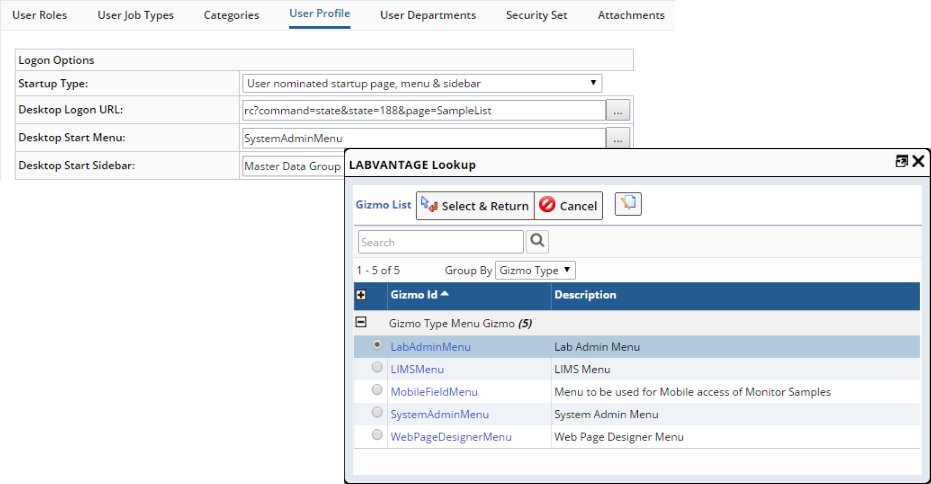931x484 pixels.
Task: Open the Security Set tab
Action: click(537, 15)
